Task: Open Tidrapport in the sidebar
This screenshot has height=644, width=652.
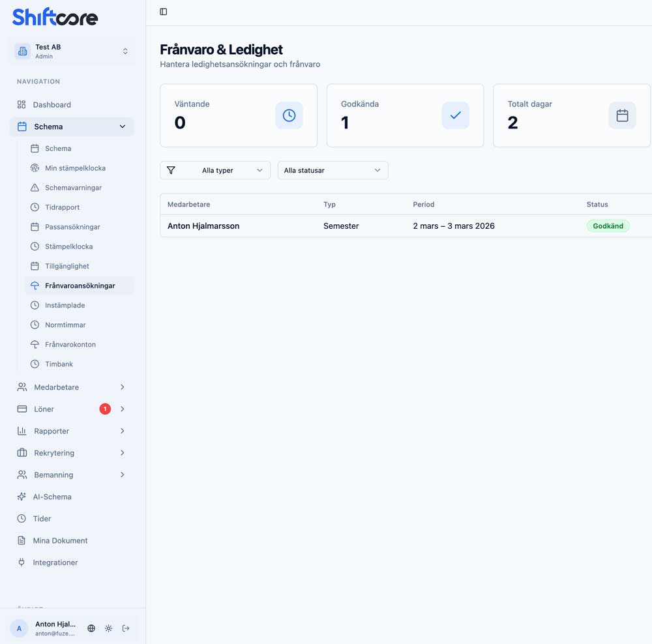Action: pos(79,207)
